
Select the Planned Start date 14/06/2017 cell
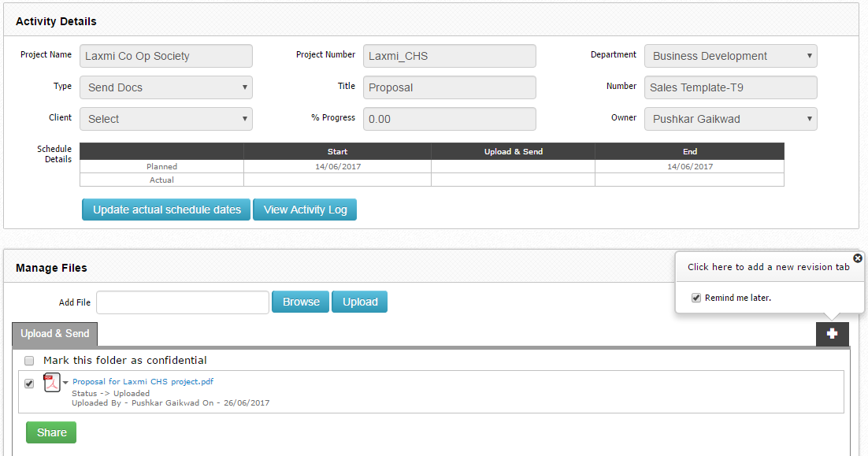(338, 167)
